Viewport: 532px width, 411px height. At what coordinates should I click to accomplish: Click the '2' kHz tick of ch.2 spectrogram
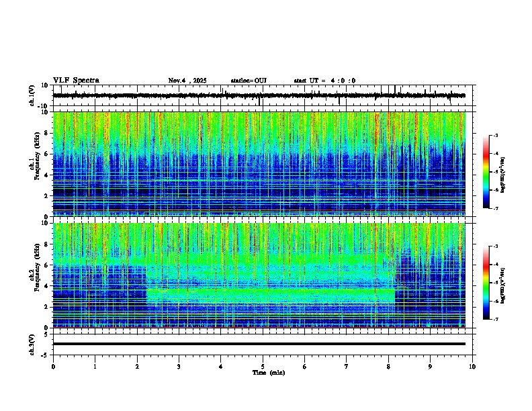tap(46, 307)
